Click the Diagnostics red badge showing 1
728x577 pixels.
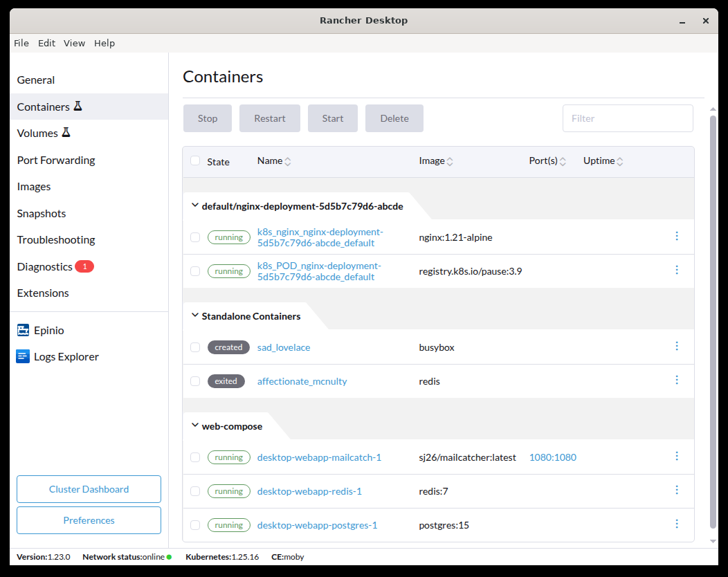[84, 266]
